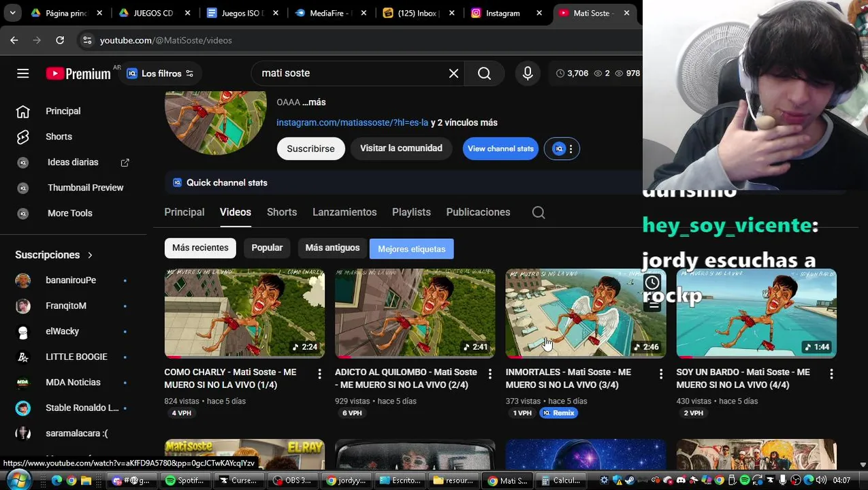Close the Mati Soste browser tab

tap(626, 13)
